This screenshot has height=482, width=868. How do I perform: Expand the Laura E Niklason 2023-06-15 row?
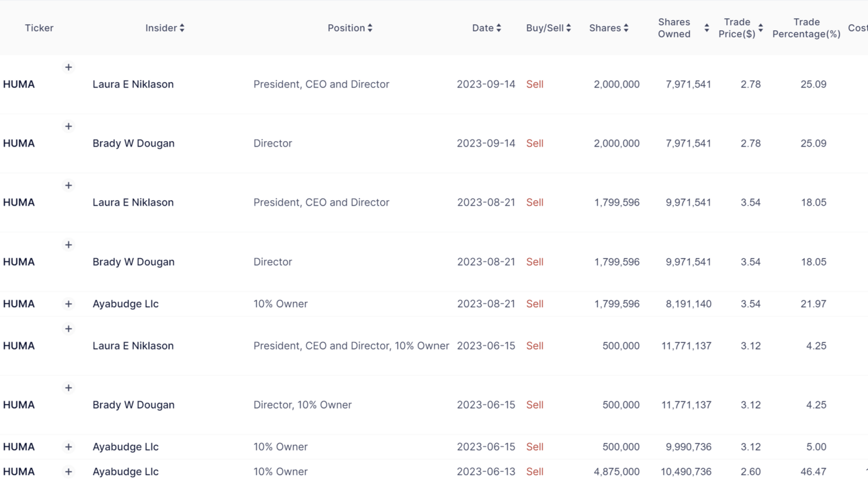coord(69,329)
